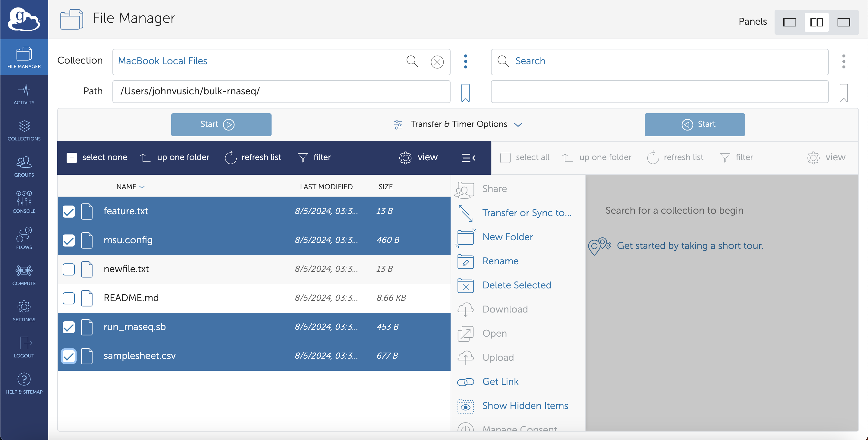The image size is (868, 440).
Task: Click the right panel view option
Action: 826,157
